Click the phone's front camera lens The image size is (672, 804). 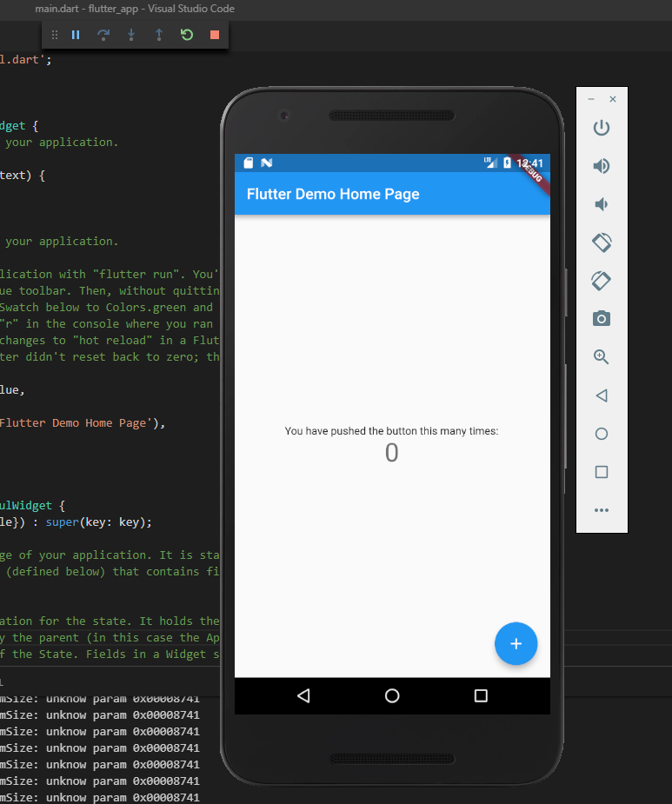click(284, 116)
